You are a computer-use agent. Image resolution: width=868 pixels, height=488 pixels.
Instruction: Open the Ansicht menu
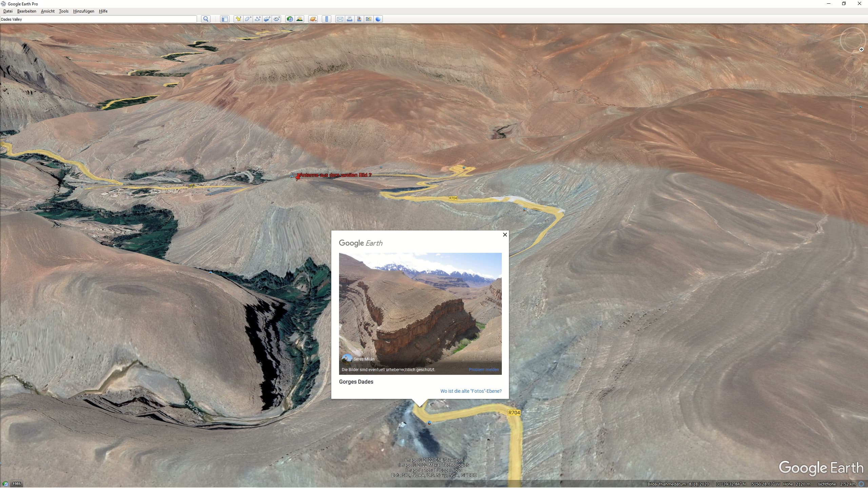pos(48,11)
